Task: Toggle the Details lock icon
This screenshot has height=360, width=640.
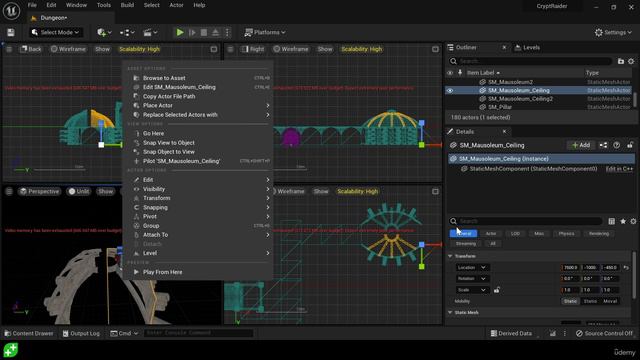Action: click(x=630, y=145)
